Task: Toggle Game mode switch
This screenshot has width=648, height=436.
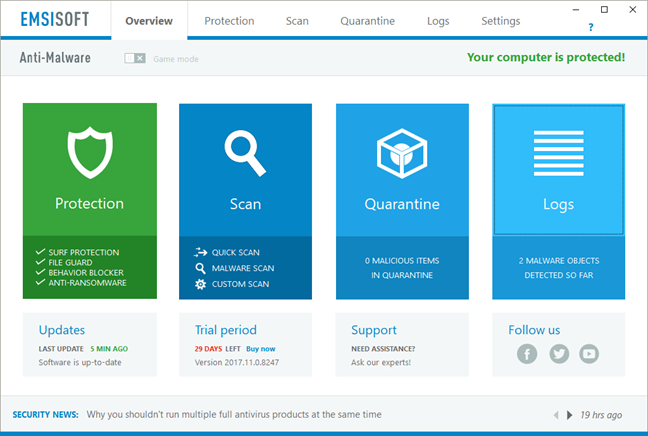Action: (x=135, y=58)
